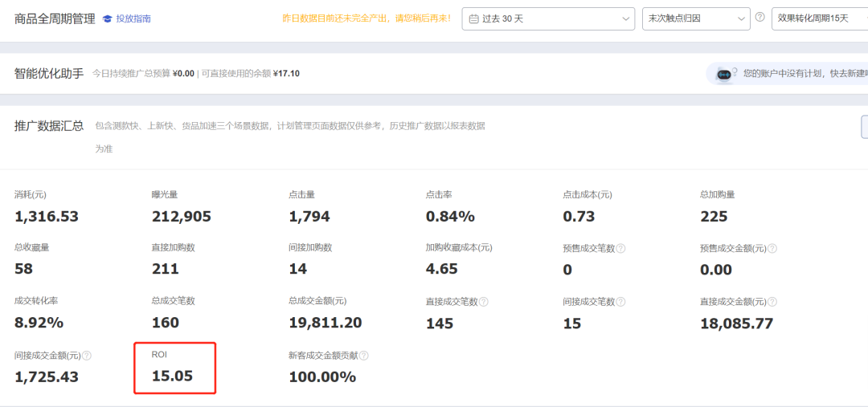Viewport: 868px width, 407px height.
Task: Select the 消耗(元) metric card
Action: pyautogui.click(x=46, y=207)
